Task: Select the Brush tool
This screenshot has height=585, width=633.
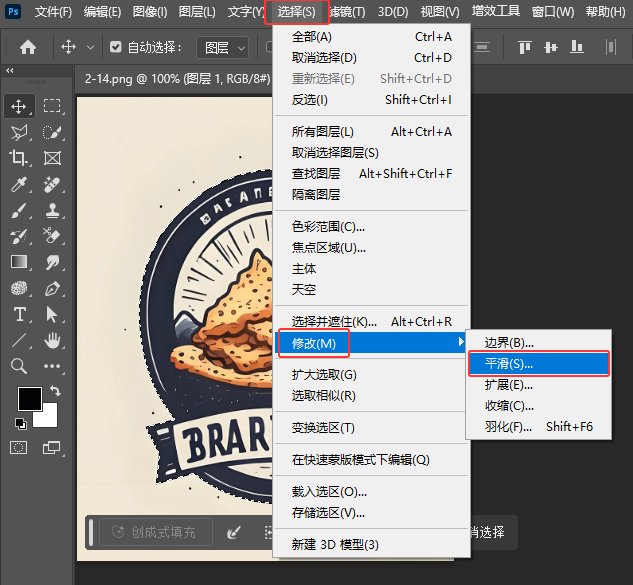Action: [19, 210]
